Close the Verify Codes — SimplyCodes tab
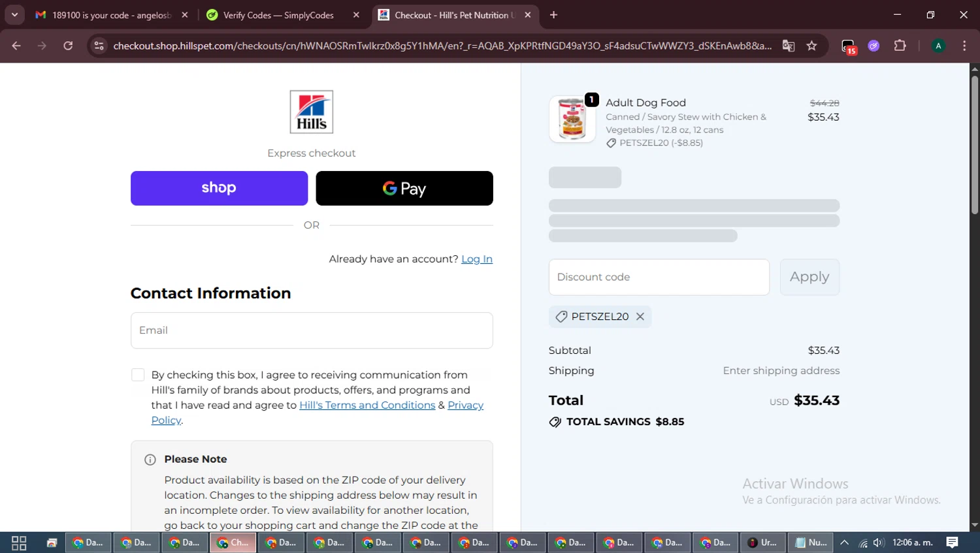 (356, 15)
